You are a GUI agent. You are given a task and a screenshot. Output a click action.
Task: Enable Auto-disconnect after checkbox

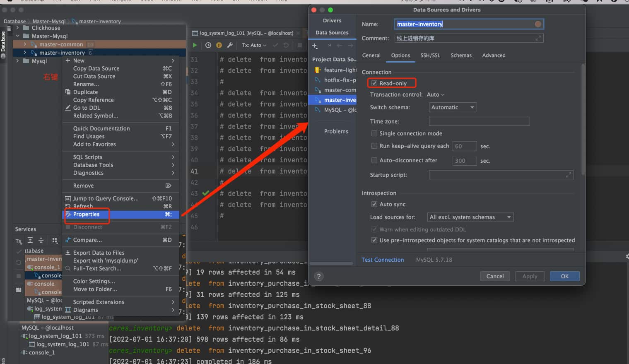click(x=374, y=160)
